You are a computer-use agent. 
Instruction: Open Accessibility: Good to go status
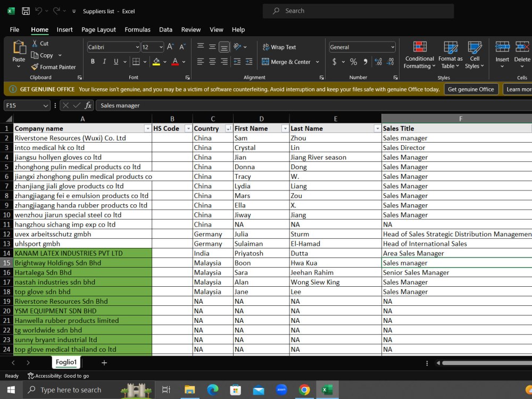[59, 376]
